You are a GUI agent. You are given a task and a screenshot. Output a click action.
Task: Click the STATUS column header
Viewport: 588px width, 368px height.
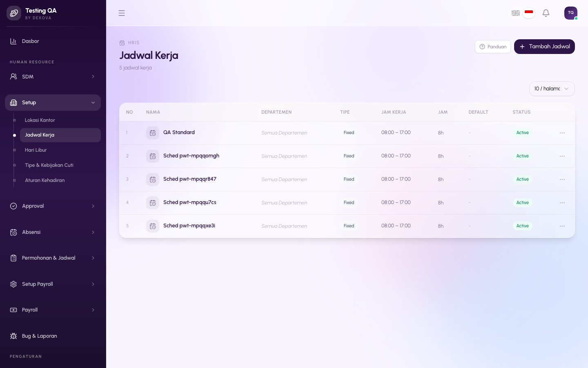pos(521,112)
